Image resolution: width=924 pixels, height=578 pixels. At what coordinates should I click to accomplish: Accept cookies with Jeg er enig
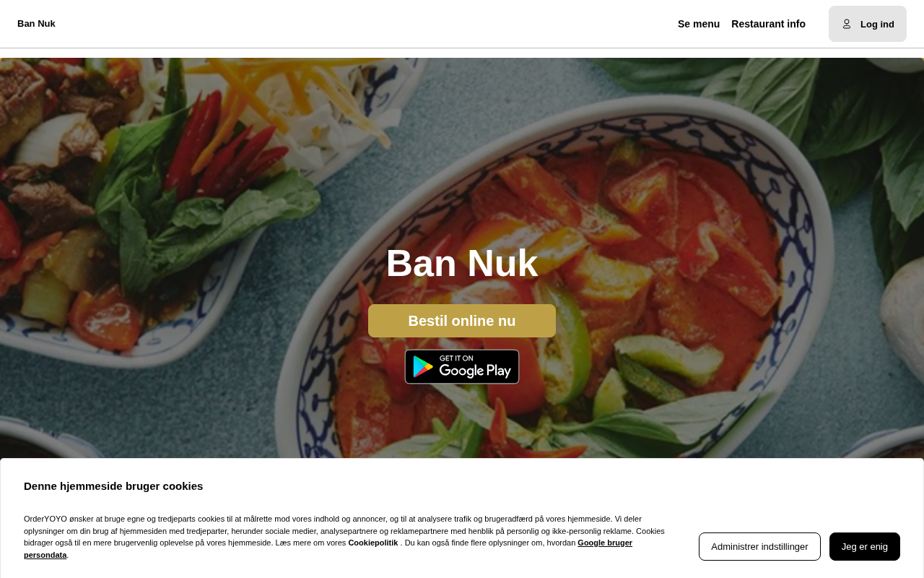865,546
